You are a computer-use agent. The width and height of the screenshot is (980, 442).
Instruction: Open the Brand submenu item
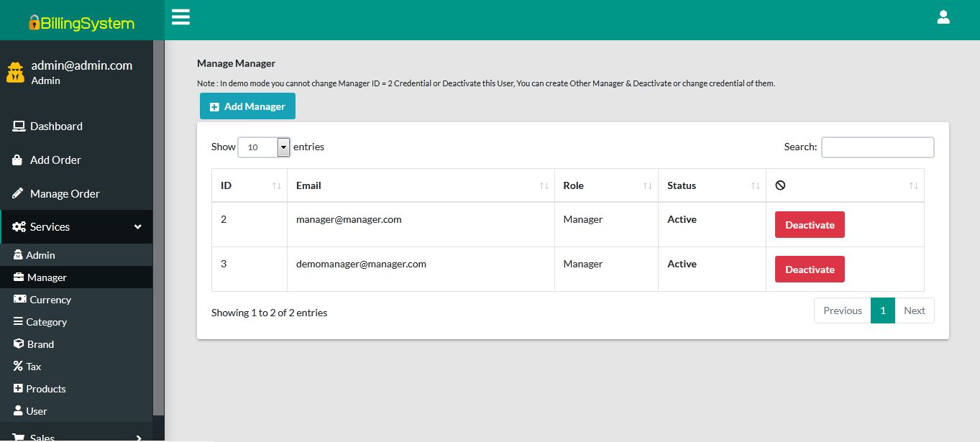click(40, 344)
